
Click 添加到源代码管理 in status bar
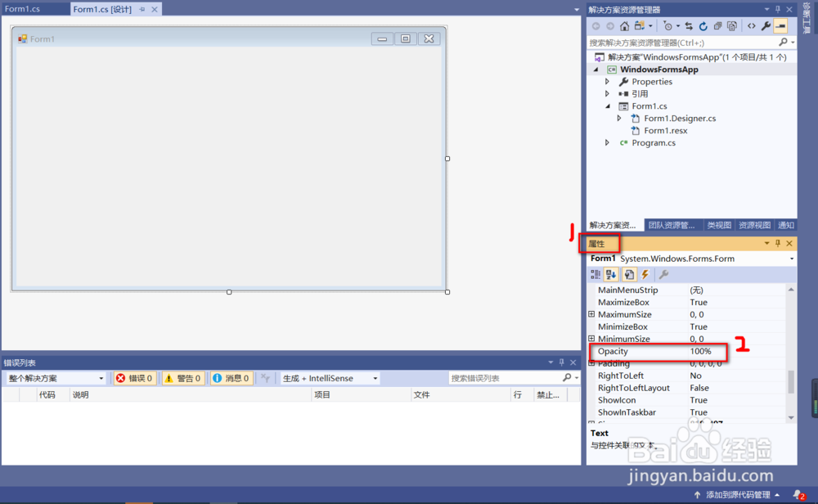[x=738, y=495]
